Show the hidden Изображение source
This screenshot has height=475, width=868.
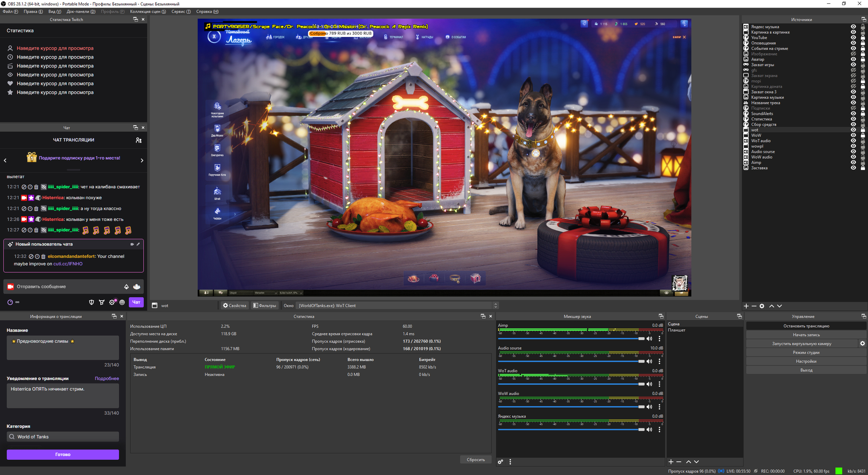coord(853,54)
